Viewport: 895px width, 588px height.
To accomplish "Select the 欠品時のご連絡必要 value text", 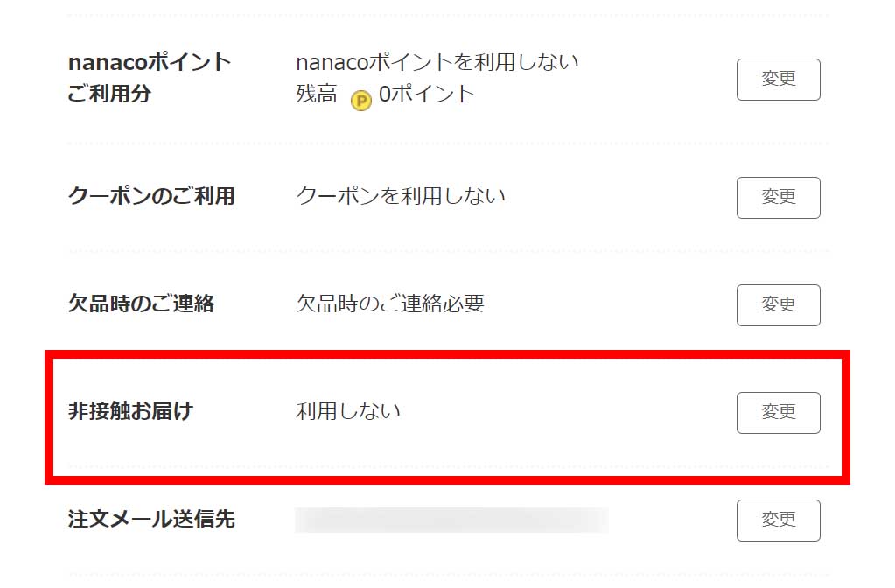I will click(x=390, y=304).
